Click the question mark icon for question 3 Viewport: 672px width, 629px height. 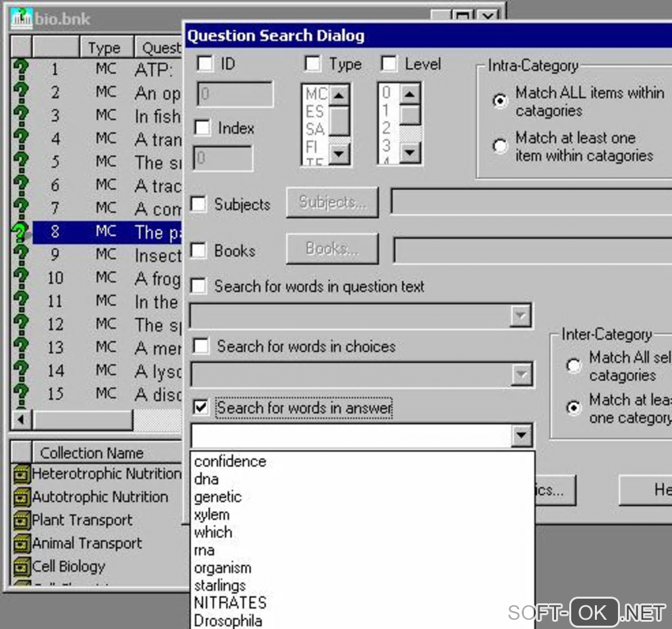click(x=21, y=115)
